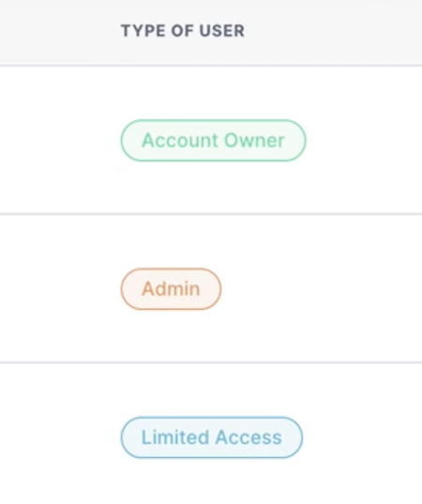Select the orange Admin badge
Image resolution: width=422 pixels, height=504 pixels.
[x=171, y=289]
